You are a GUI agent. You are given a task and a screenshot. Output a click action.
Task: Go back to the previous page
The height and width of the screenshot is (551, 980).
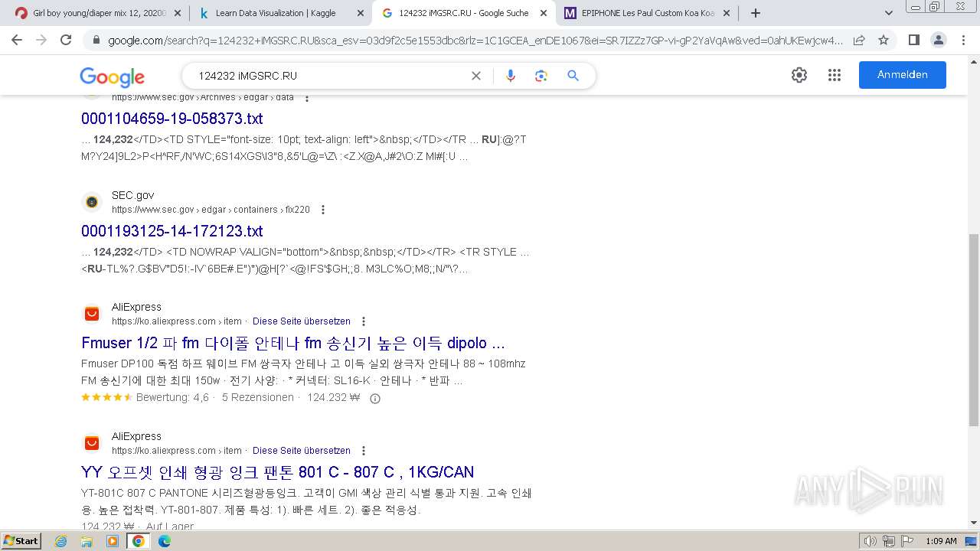pyautogui.click(x=17, y=40)
